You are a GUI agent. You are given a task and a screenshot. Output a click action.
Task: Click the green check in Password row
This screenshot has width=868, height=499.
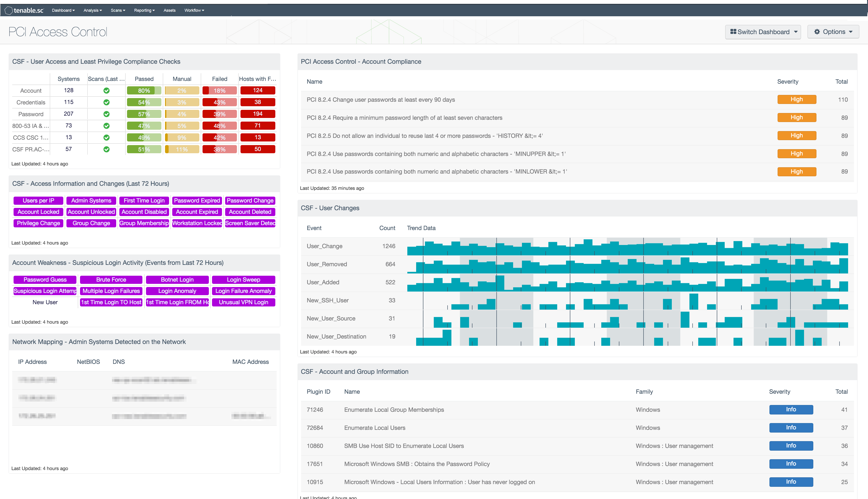pos(106,114)
